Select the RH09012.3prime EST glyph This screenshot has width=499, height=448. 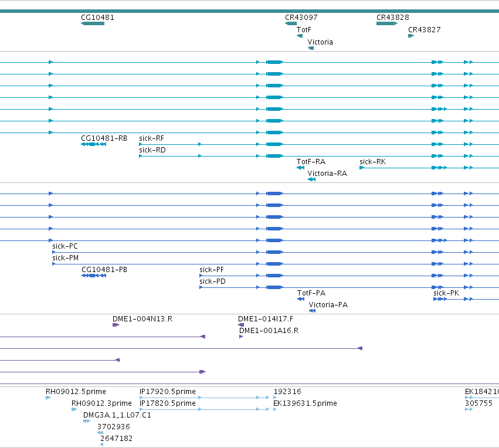pos(74,409)
